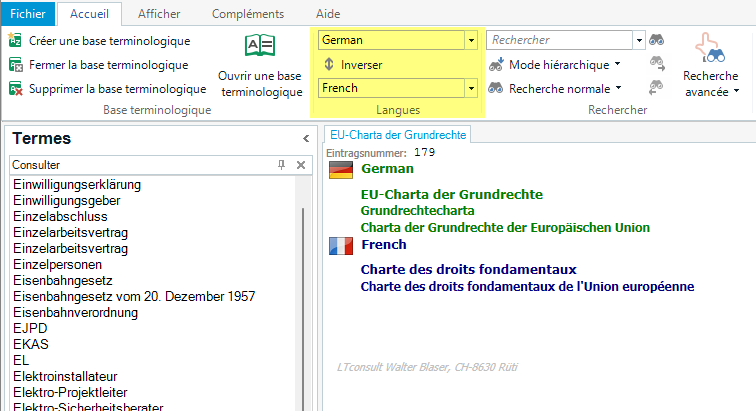Viewport: 756px width, 411px height.
Task: Collapse the Termes pane with the chevron
Action: point(306,139)
